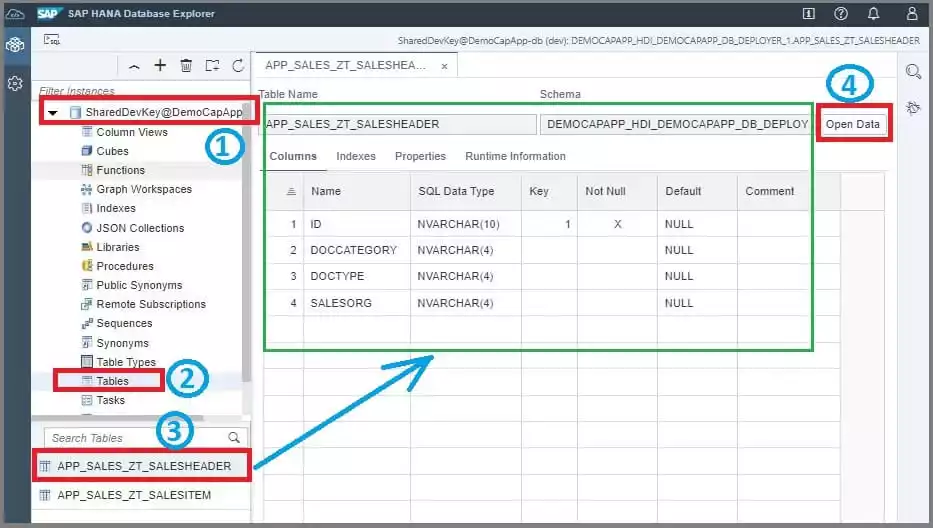Click the Schema field
933x528 pixels.
click(x=675, y=124)
